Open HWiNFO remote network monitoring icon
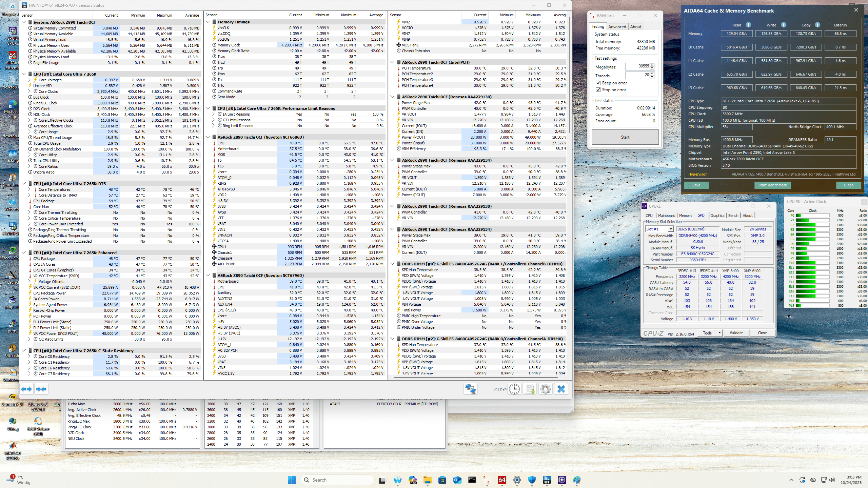The image size is (868, 488). pyautogui.click(x=470, y=389)
